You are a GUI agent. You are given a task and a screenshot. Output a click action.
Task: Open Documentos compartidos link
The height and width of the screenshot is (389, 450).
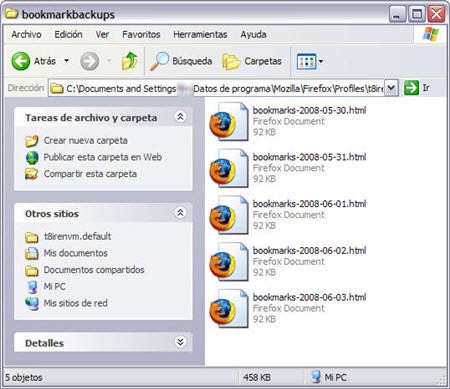point(94,270)
